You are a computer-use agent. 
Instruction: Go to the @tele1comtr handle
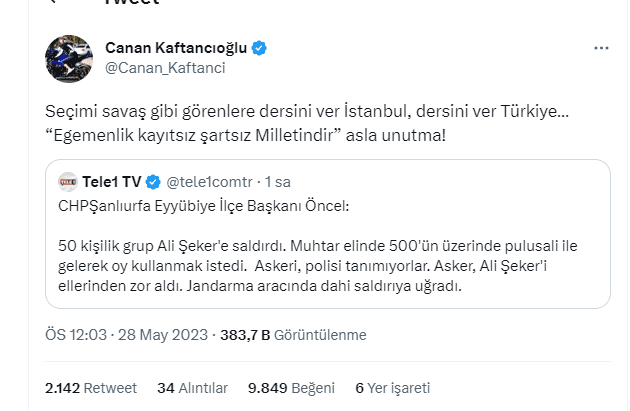(x=208, y=182)
